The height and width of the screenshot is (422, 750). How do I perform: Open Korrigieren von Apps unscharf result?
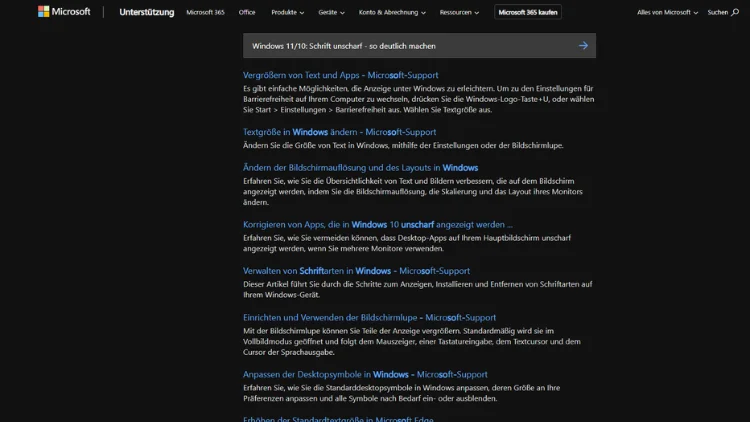pos(378,225)
